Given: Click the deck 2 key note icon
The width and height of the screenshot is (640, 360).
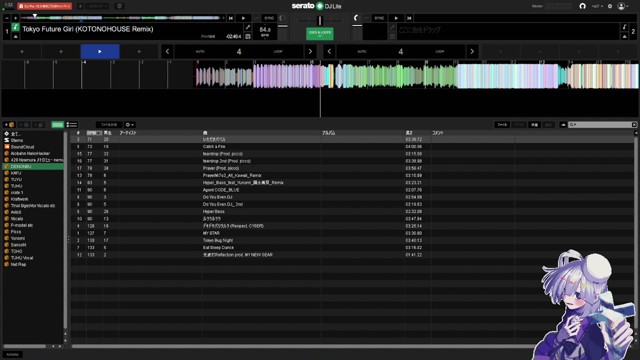Looking at the screenshot, I should 624,27.
